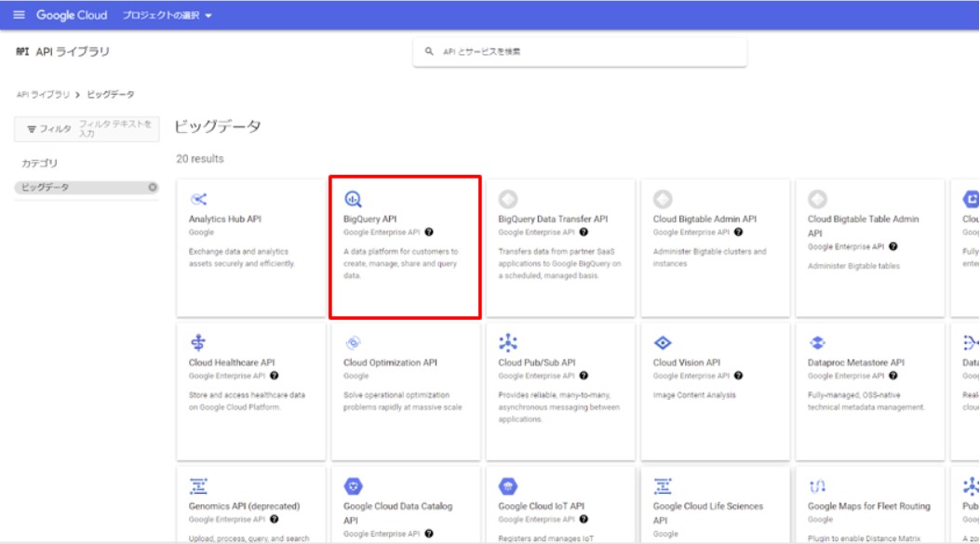Show help for Cloud Vision enterprise label
Image resolution: width=980 pixels, height=544 pixels.
[x=739, y=376]
